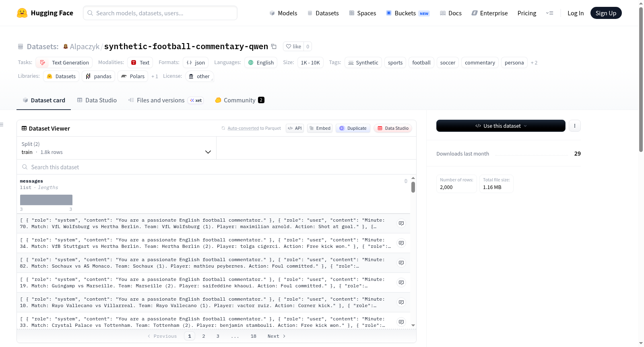Sort the messages column using sort arrows
This screenshot has height=347, width=644.
click(406, 181)
